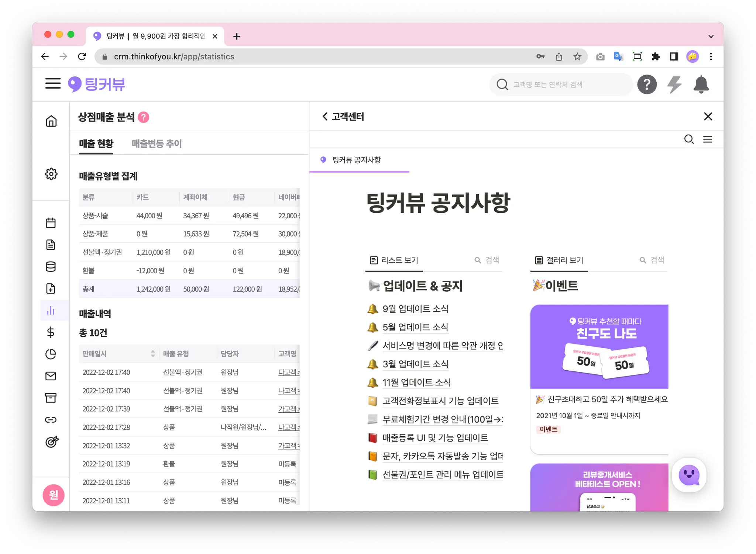756x554 pixels.
Task: Open the mail envelope sidebar icon
Action: pos(51,376)
